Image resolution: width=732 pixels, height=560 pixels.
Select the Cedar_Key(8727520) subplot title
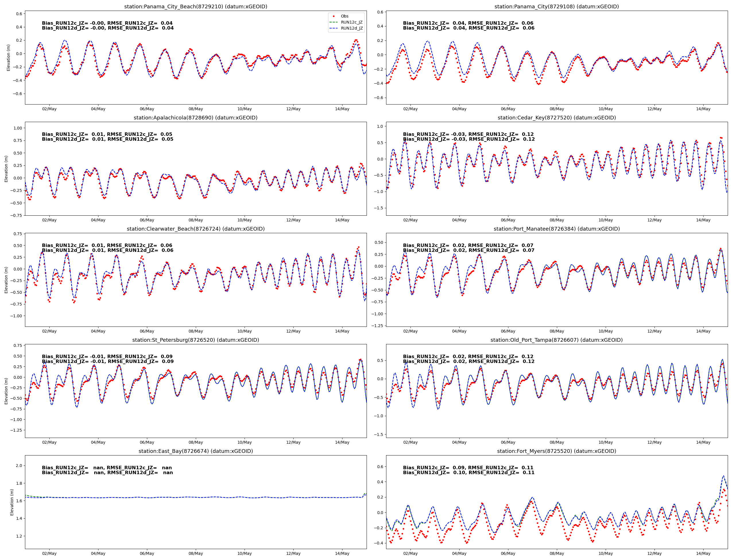pyautogui.click(x=556, y=118)
